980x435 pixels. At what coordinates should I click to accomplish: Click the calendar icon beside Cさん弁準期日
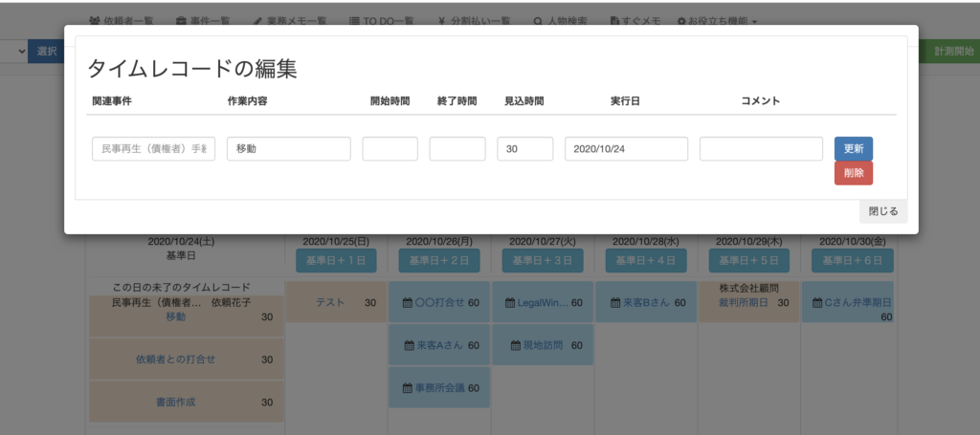[x=815, y=302]
